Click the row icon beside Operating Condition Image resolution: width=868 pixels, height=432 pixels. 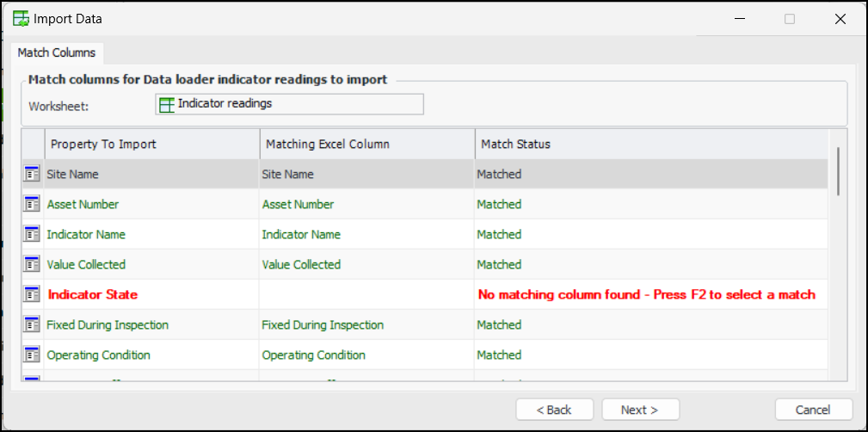click(x=32, y=355)
